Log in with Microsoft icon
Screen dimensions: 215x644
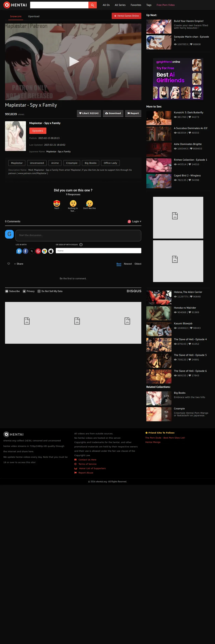(x=45, y=251)
